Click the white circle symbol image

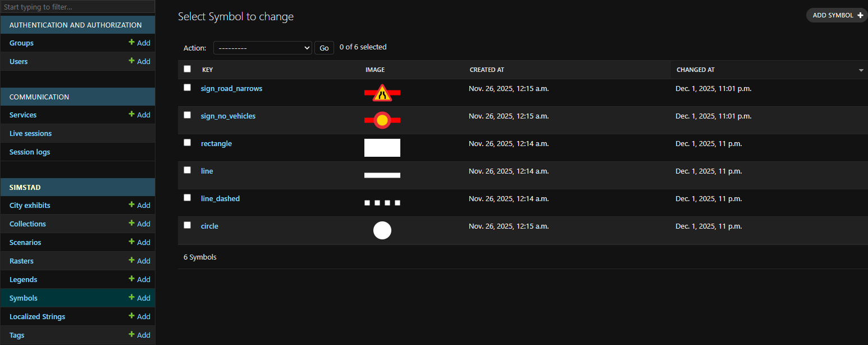[x=382, y=230]
